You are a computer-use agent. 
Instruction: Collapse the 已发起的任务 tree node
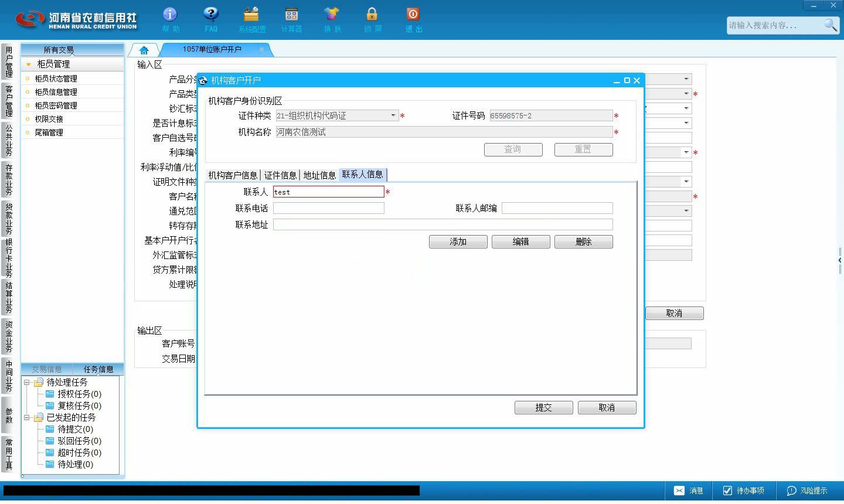27,417
